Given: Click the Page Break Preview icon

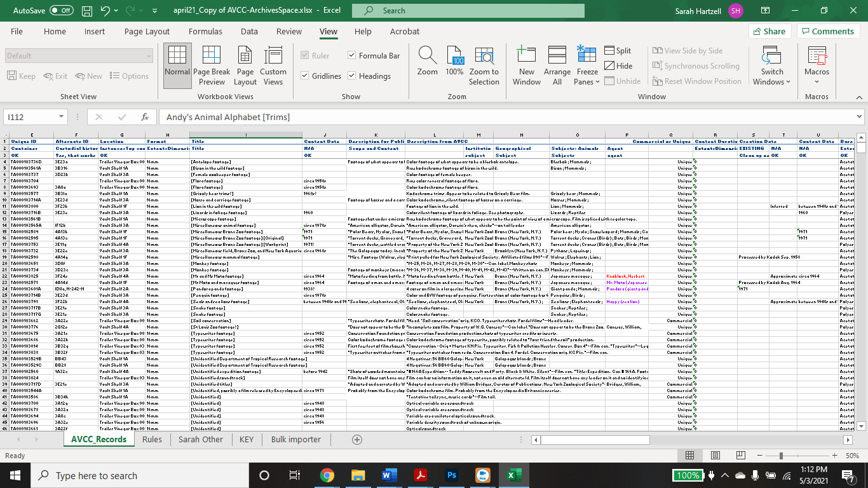Looking at the screenshot, I should pos(212,65).
